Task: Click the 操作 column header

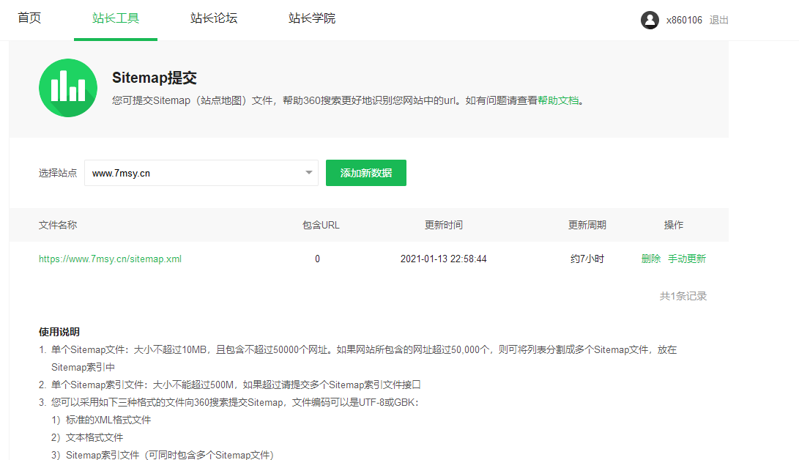Action: [674, 225]
